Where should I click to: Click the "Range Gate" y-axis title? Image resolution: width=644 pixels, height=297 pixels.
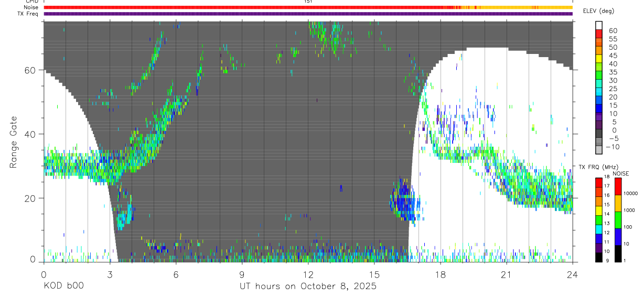click(x=14, y=142)
